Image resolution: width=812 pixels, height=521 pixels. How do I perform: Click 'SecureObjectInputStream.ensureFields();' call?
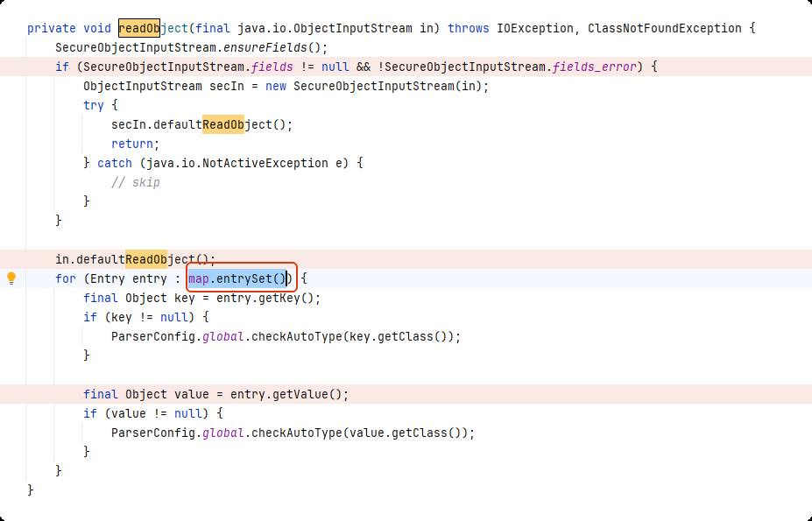pos(192,47)
